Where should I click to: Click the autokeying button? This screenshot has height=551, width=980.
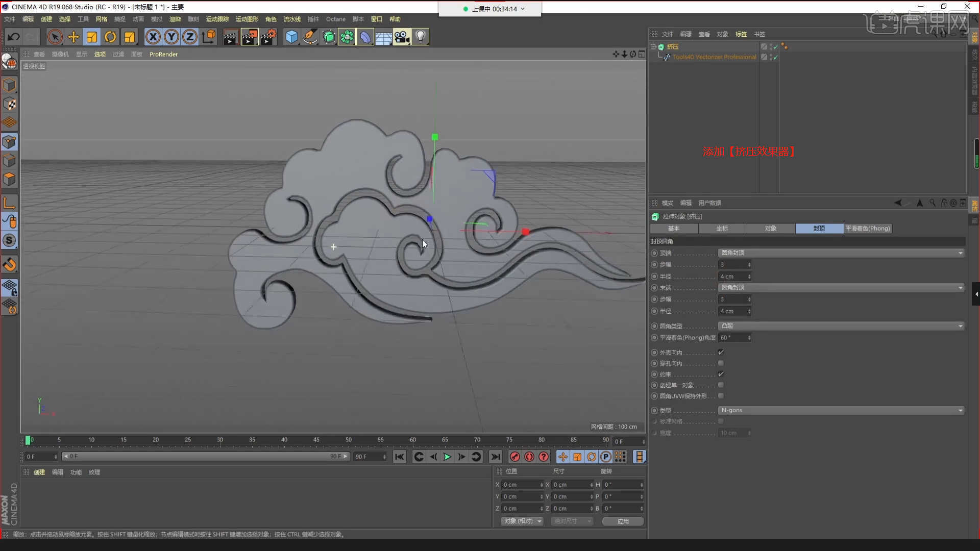529,457
